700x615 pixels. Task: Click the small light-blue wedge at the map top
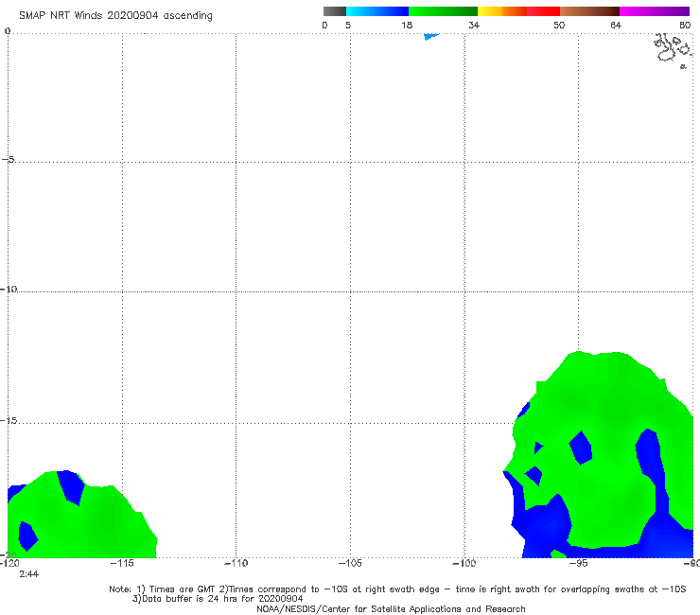point(430,36)
